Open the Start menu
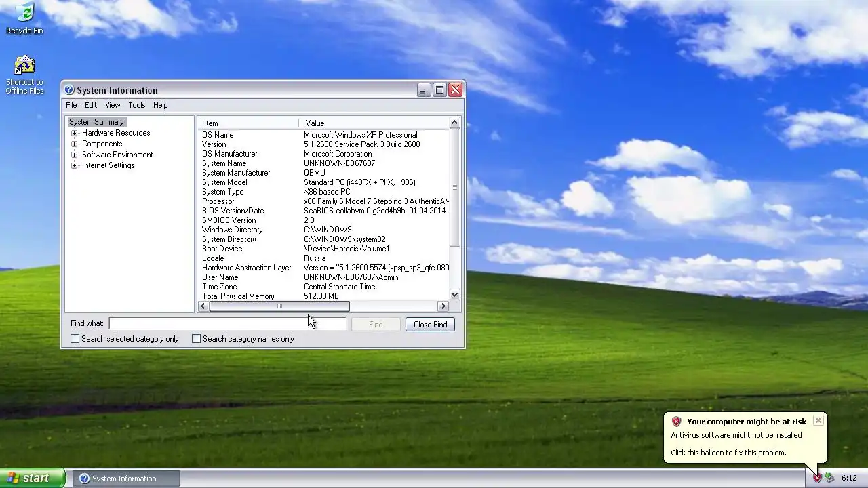 (33, 478)
